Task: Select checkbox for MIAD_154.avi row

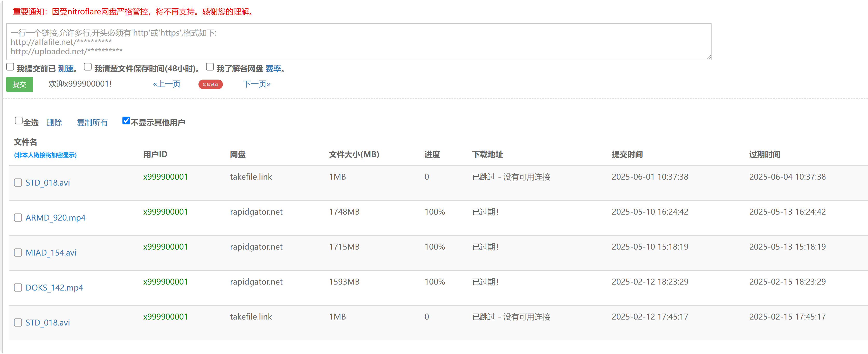Action: tap(18, 253)
